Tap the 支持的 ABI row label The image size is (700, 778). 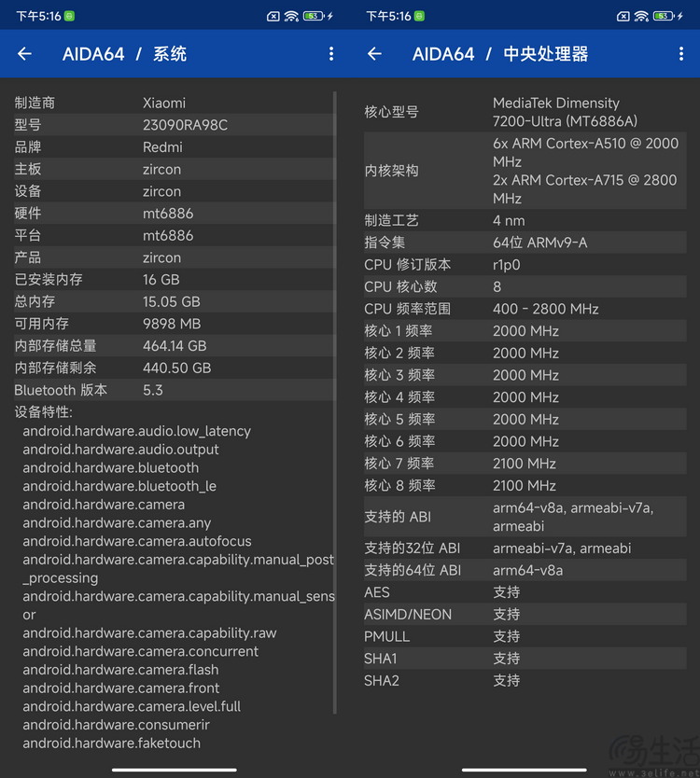[398, 517]
